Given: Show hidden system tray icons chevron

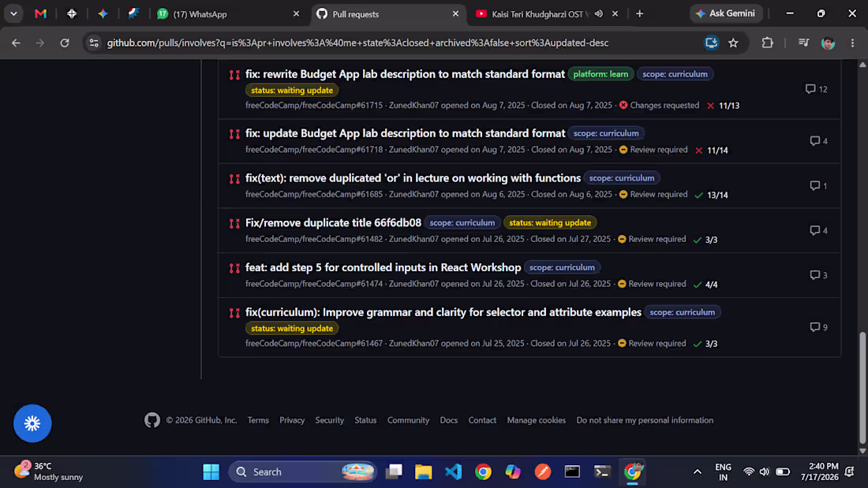Looking at the screenshot, I should click(698, 472).
